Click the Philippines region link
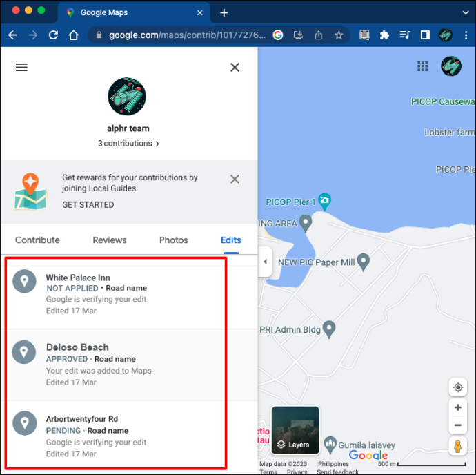The width and height of the screenshot is (476, 475). (x=333, y=464)
